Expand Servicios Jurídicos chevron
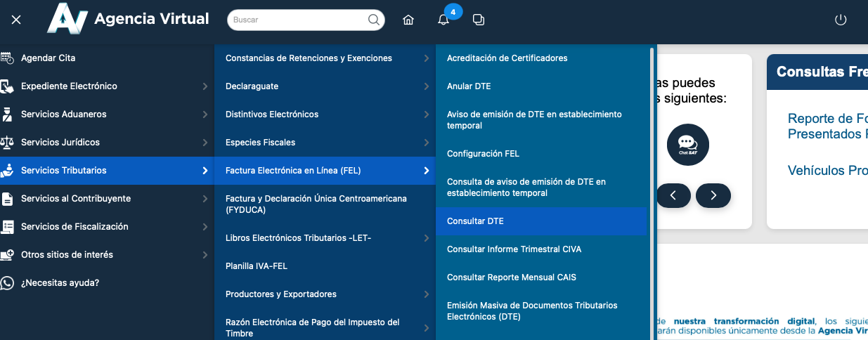Image resolution: width=868 pixels, height=340 pixels. pyautogui.click(x=205, y=143)
